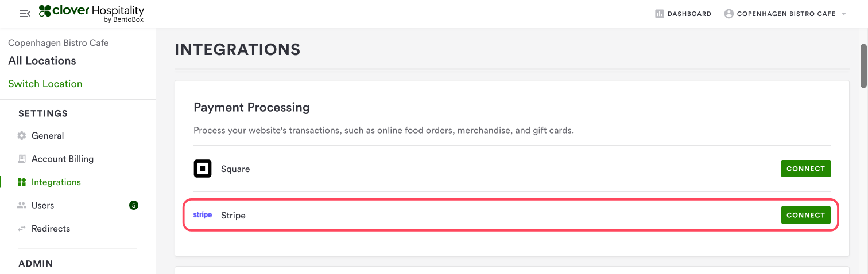
Task: Open the Dashboard link in header
Action: [689, 14]
